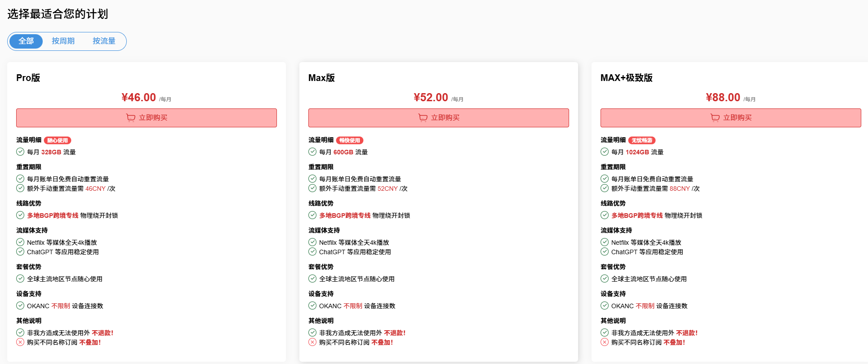Click the check icon beside 46CNY manual reset line
868x364 pixels.
pyautogui.click(x=20, y=189)
